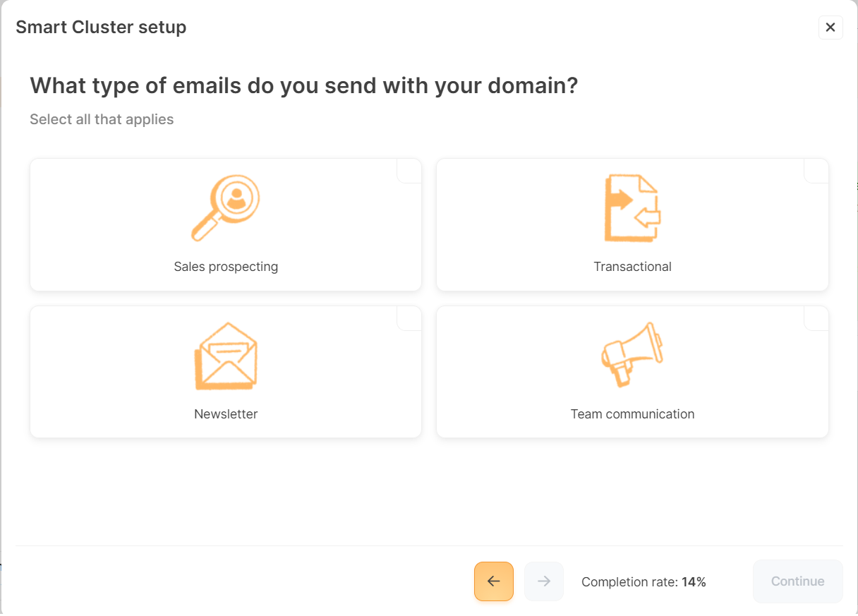Enable the Newsletter corner checkbox
The width and height of the screenshot is (858, 616).
(410, 318)
